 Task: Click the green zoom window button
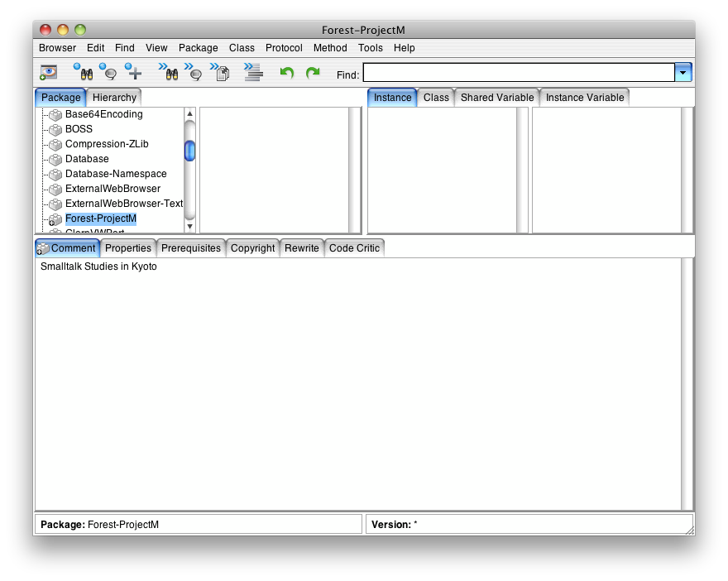pos(80,30)
